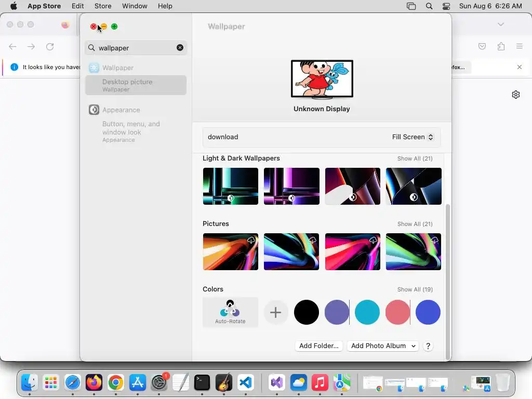Open Spotlight search in menu bar
This screenshot has height=399, width=532.
pos(429,6)
